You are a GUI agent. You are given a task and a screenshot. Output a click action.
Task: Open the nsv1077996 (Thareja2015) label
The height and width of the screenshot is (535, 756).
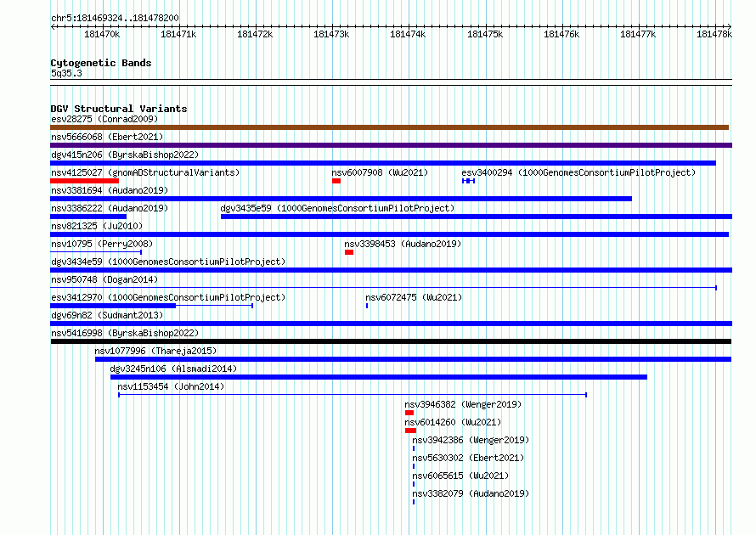[155, 351]
